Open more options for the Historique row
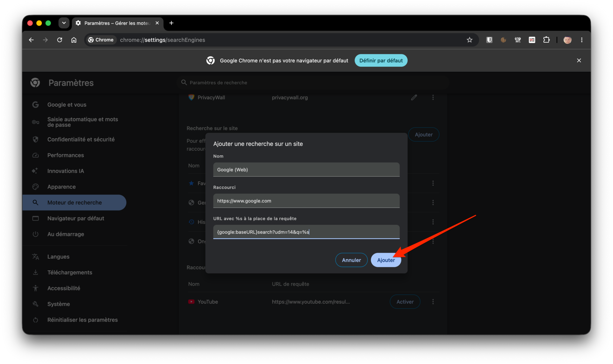 pyautogui.click(x=433, y=222)
